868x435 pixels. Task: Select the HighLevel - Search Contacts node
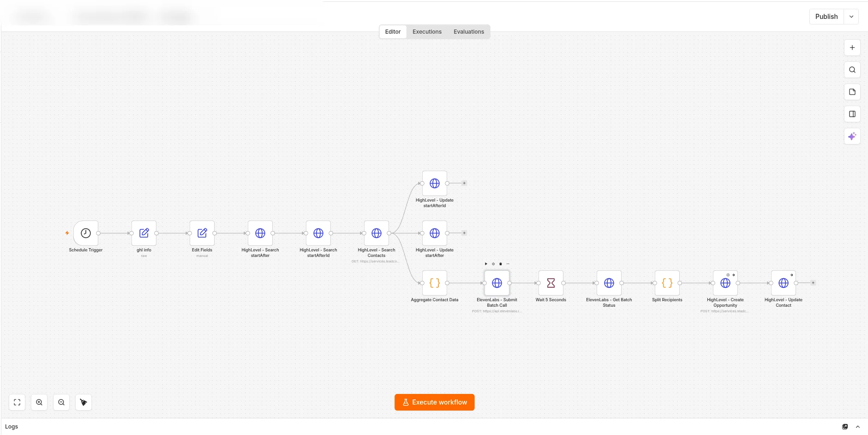tap(377, 233)
